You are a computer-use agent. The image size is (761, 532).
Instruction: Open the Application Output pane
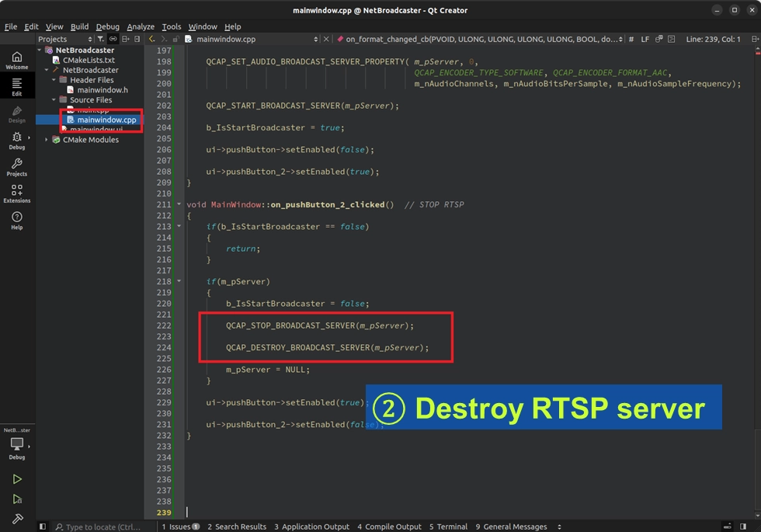coord(311,527)
